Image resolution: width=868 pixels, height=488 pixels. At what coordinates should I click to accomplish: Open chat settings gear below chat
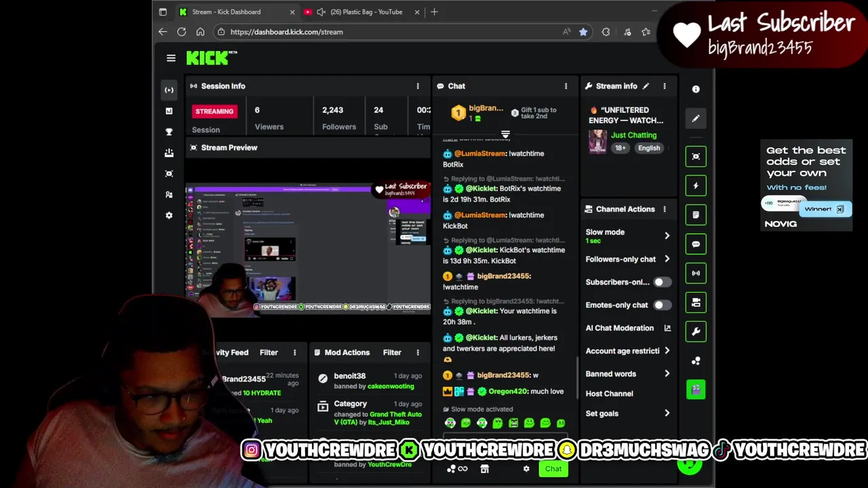pyautogui.click(x=526, y=468)
